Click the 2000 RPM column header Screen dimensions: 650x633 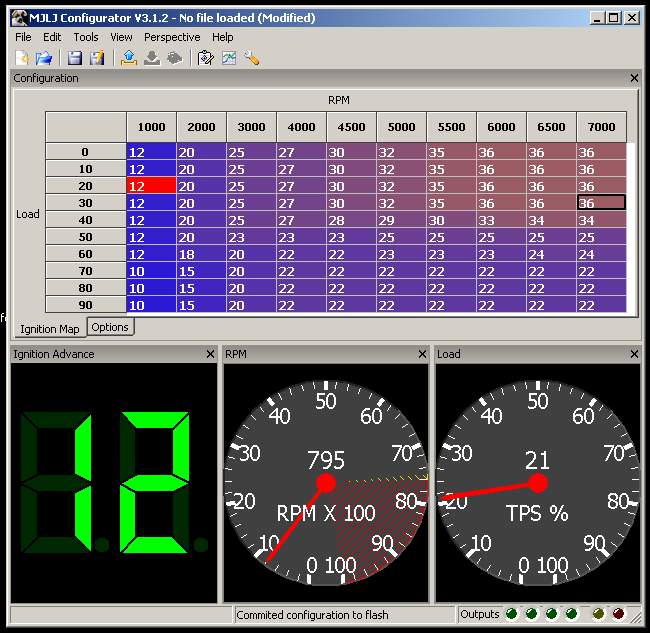pos(201,127)
